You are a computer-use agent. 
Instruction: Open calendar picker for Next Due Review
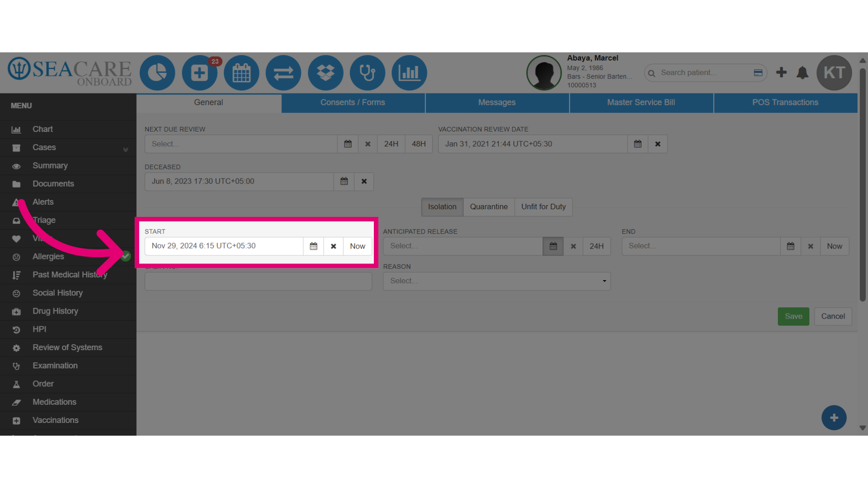[x=348, y=144]
